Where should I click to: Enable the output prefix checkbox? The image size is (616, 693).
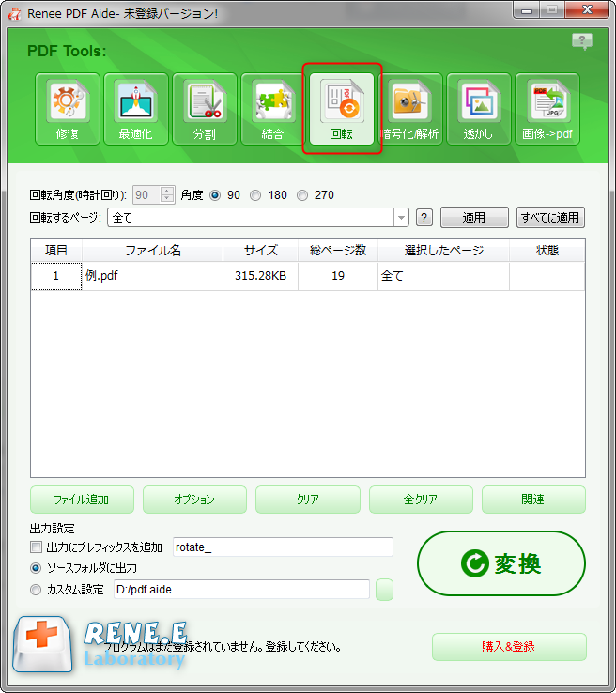coord(37,547)
